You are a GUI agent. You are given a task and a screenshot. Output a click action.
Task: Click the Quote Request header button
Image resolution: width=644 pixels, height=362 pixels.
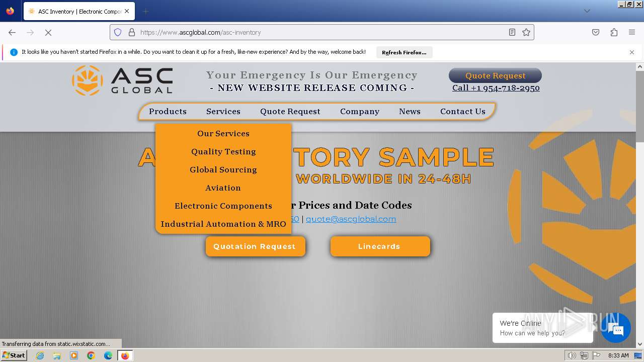[495, 75]
